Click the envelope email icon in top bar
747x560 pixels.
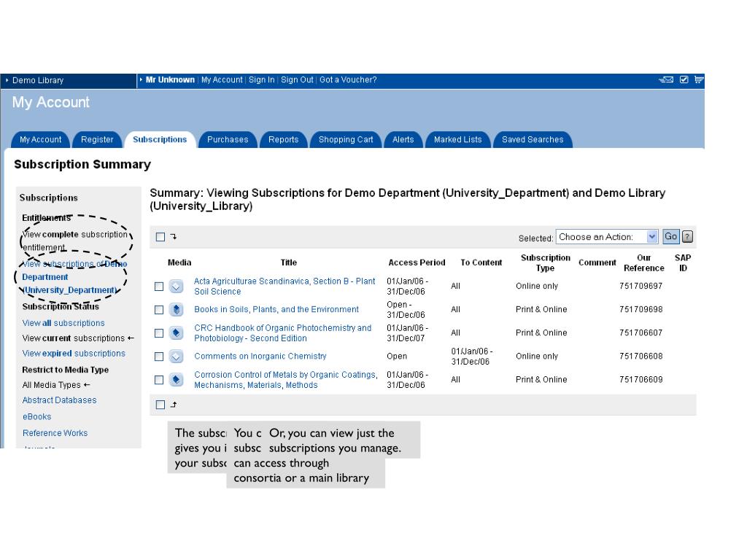(665, 79)
